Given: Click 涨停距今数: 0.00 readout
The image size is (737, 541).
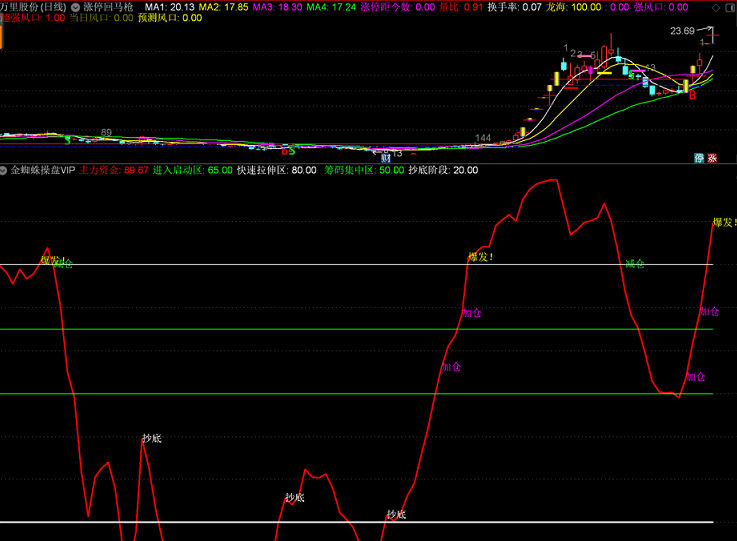Looking at the screenshot, I should [x=398, y=7].
